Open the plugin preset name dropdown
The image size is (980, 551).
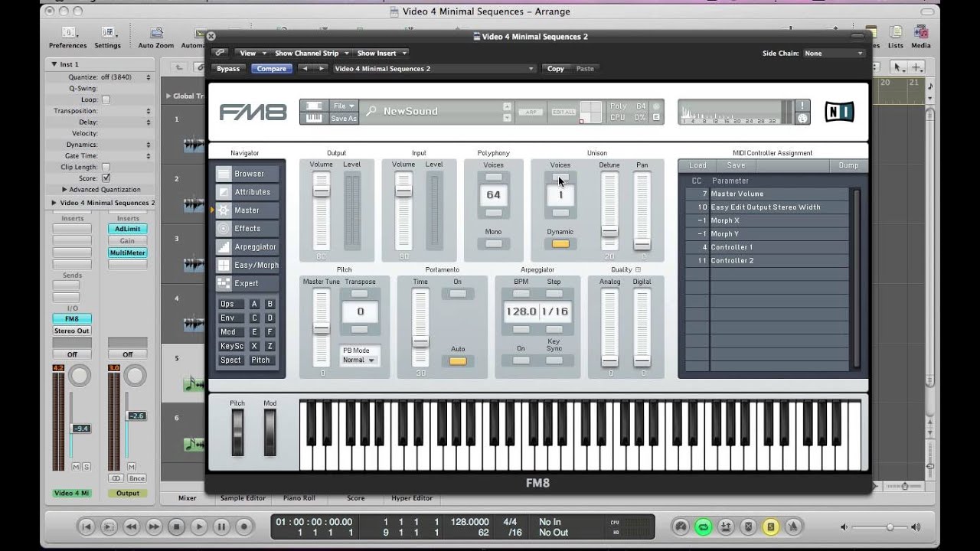433,69
